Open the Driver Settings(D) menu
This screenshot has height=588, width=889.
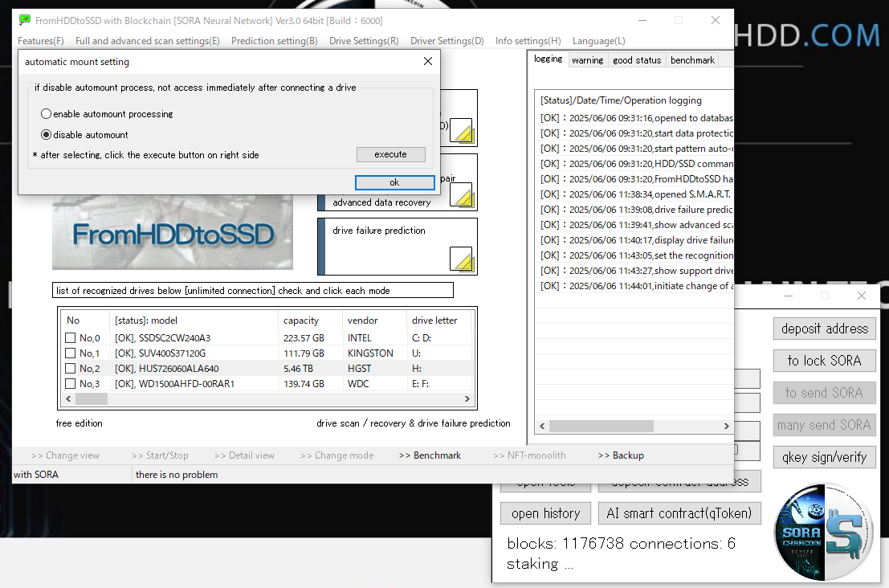(x=447, y=41)
